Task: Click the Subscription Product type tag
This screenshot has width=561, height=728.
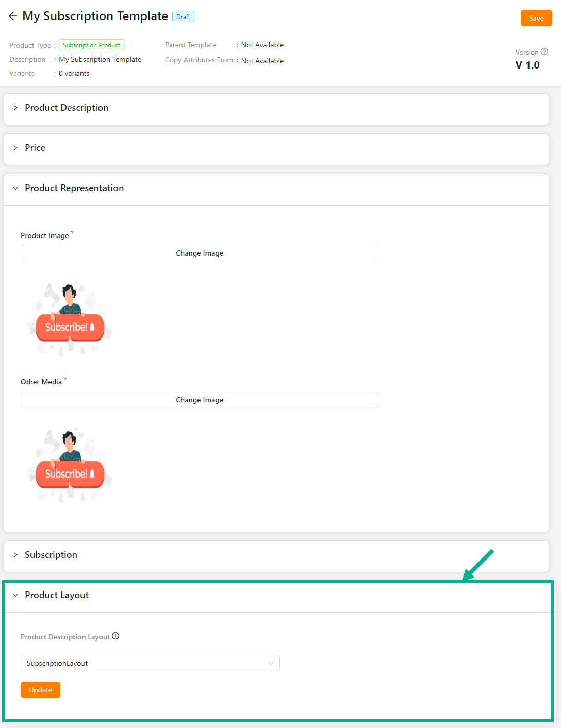Action: 91,45
